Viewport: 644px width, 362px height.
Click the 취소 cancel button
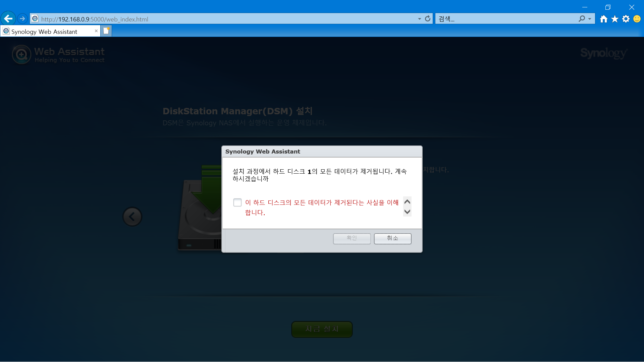tap(392, 238)
